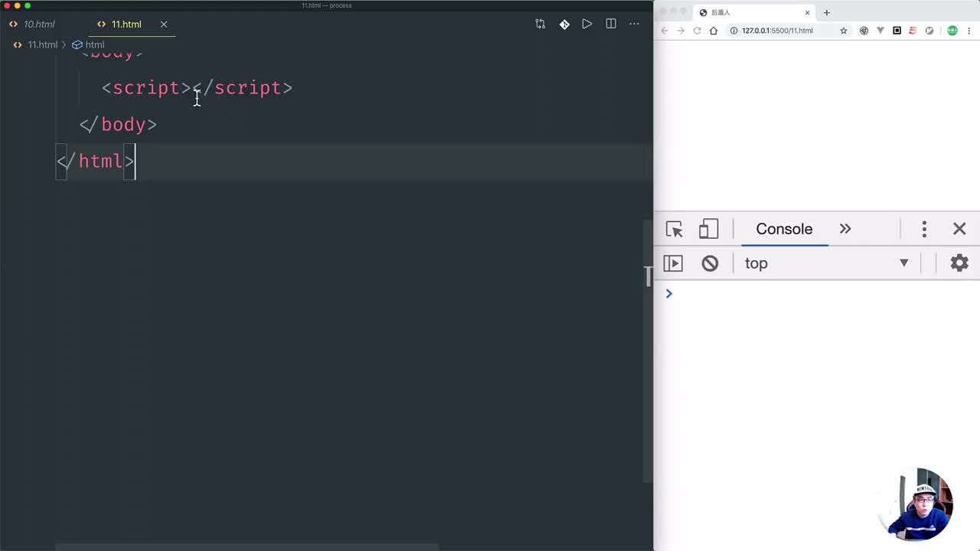
Task: Open Console settings gear
Action: pos(959,263)
